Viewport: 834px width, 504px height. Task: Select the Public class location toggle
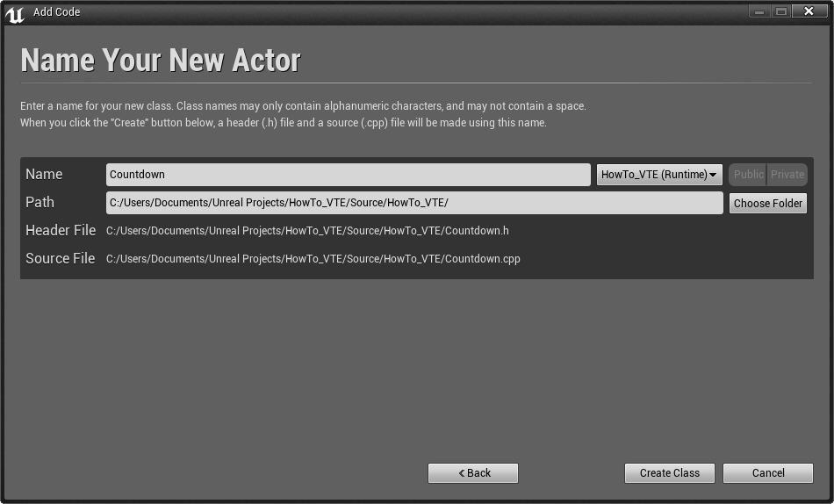click(748, 175)
